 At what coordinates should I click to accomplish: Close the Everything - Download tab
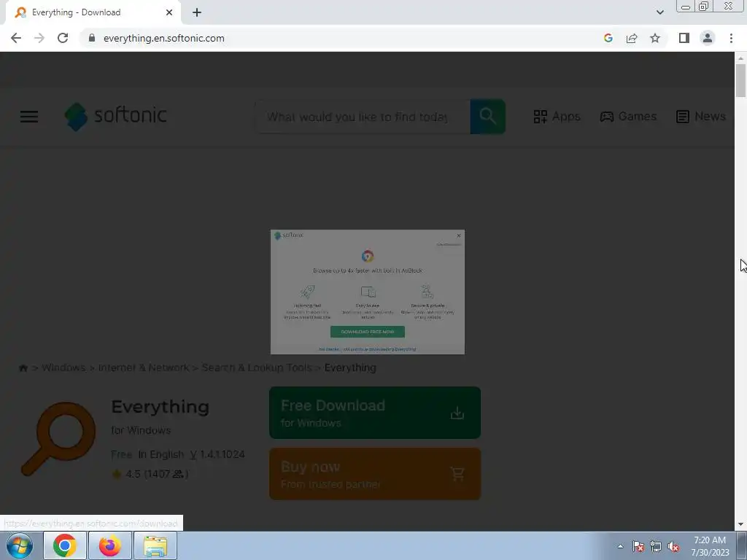click(x=169, y=12)
